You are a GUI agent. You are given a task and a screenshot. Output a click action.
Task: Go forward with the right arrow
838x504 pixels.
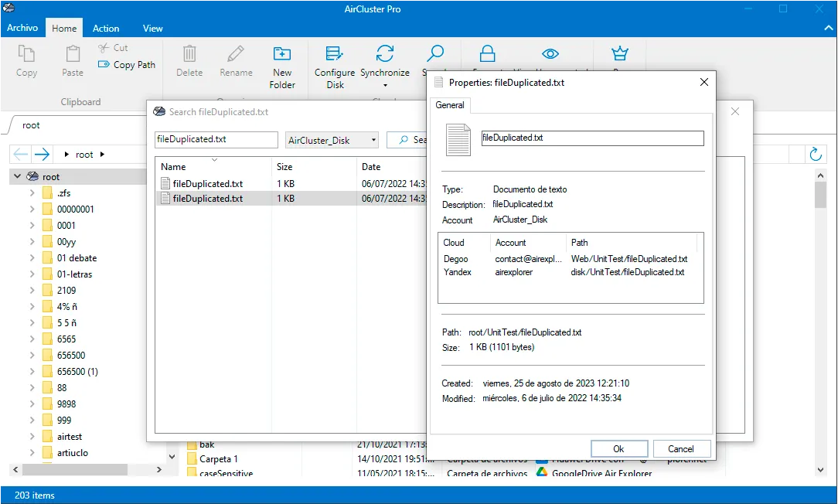(x=42, y=155)
